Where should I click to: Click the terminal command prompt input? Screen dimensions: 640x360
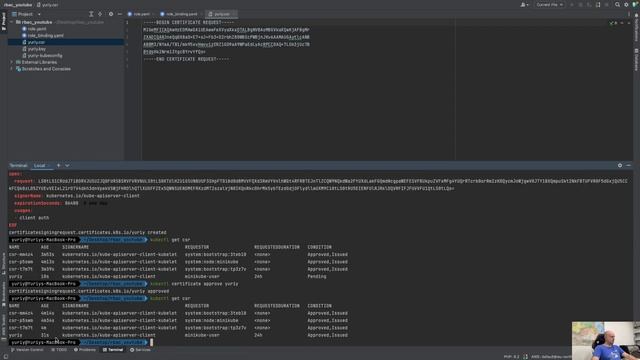coord(151,342)
